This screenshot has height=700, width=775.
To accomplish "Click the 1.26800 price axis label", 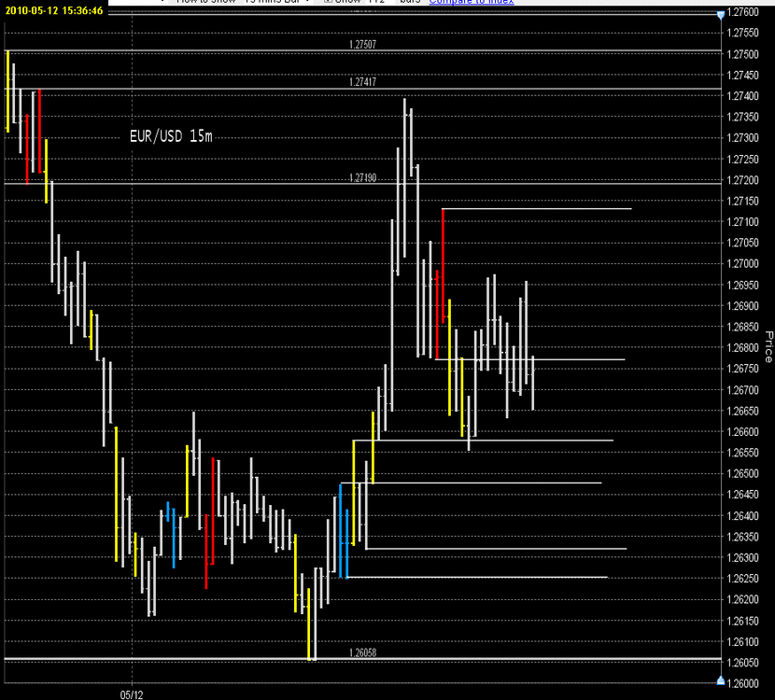I will pos(743,348).
